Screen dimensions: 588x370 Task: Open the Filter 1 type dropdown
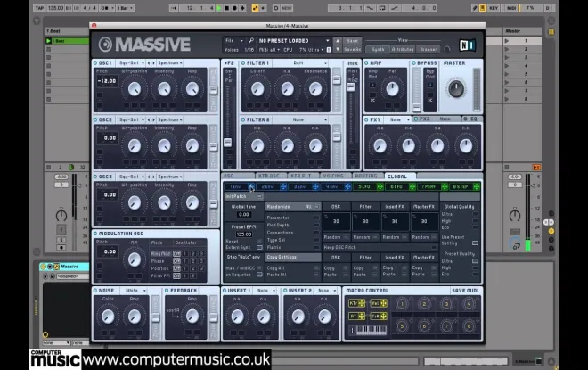coord(300,63)
